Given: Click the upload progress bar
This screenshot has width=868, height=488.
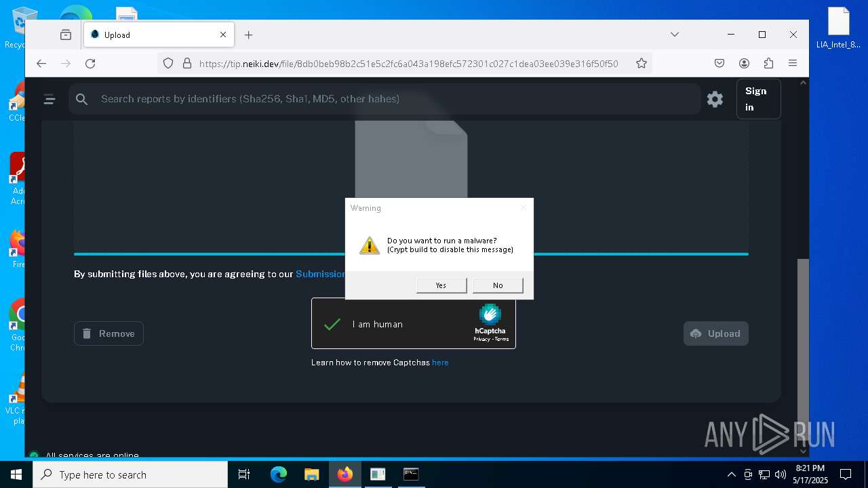Looking at the screenshot, I should pos(411,254).
